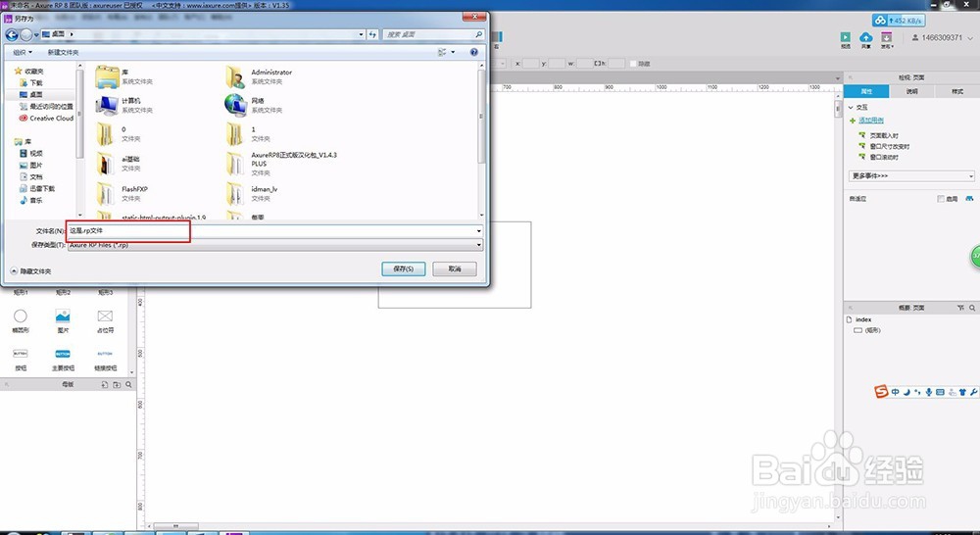
Task: Click the blue cloud Share icon in Axure toolbar
Action: tap(865, 37)
